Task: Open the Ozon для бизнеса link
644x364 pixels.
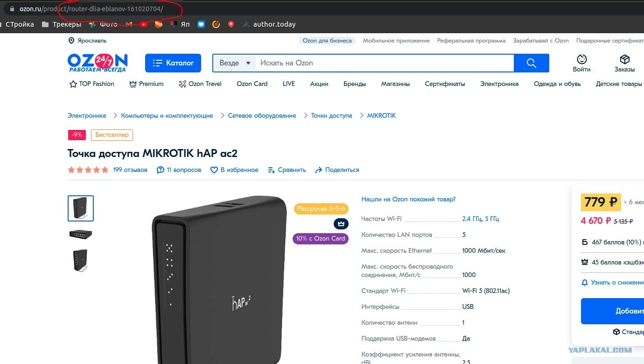Action: point(327,41)
